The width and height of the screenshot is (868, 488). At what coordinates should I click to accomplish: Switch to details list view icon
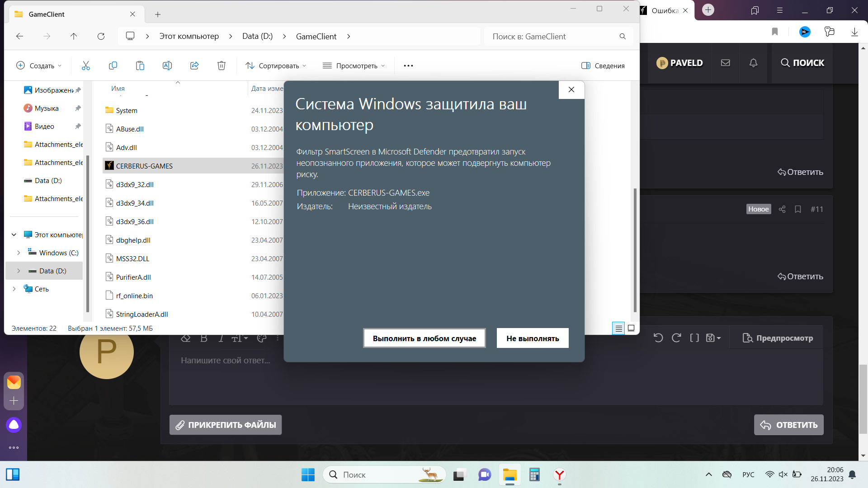[618, 328]
